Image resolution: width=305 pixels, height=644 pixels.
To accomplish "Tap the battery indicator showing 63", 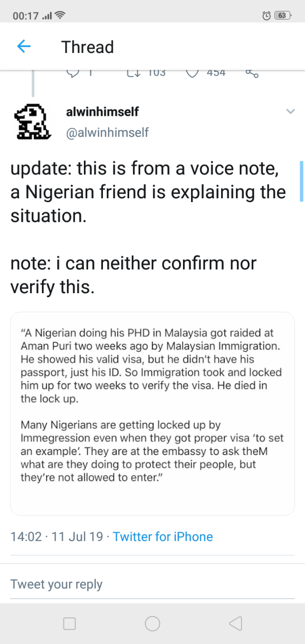I will click(x=282, y=16).
